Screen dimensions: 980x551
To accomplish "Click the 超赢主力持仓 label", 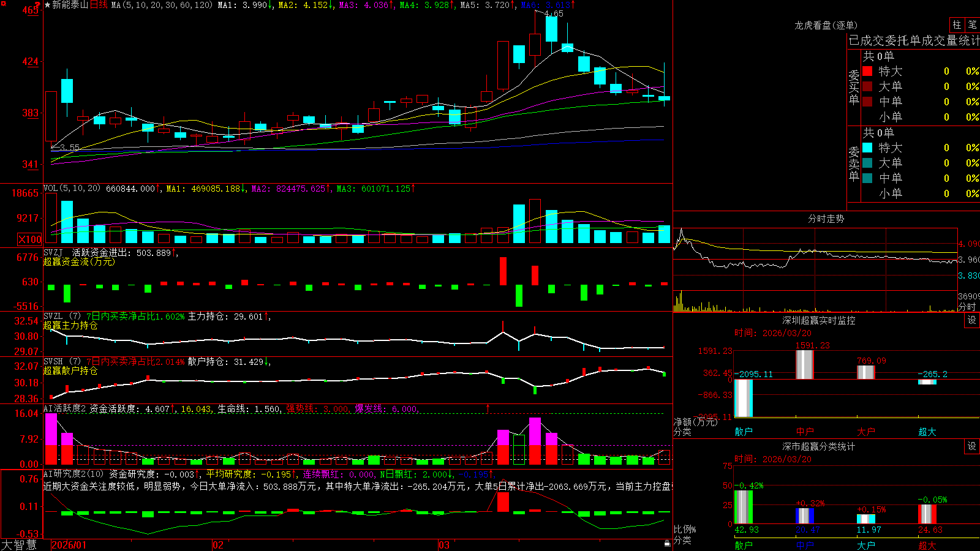I will [x=70, y=325].
